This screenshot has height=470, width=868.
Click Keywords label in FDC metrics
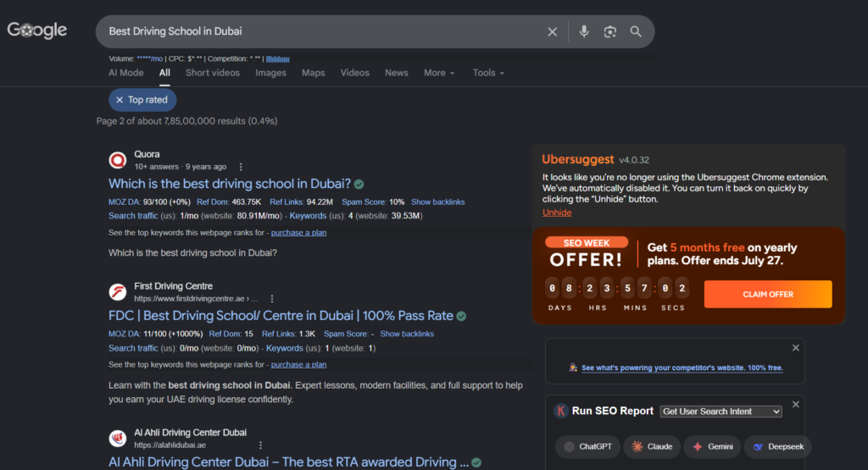285,348
